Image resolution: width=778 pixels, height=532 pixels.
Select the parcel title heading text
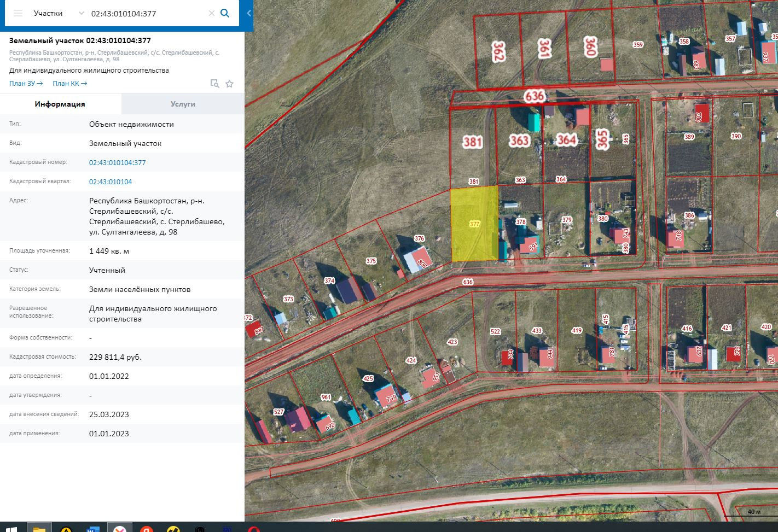click(x=80, y=40)
